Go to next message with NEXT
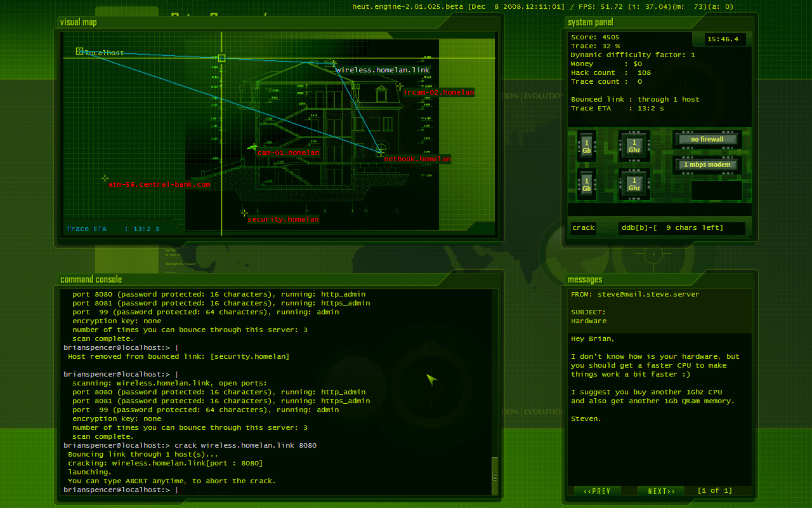812x508 pixels. point(661,491)
